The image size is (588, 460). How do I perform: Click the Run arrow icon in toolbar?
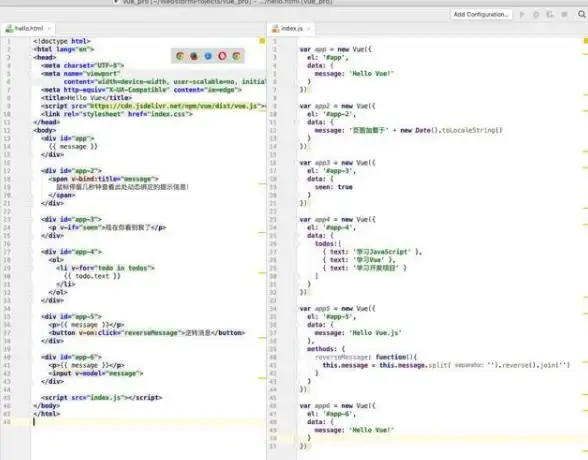(x=522, y=14)
